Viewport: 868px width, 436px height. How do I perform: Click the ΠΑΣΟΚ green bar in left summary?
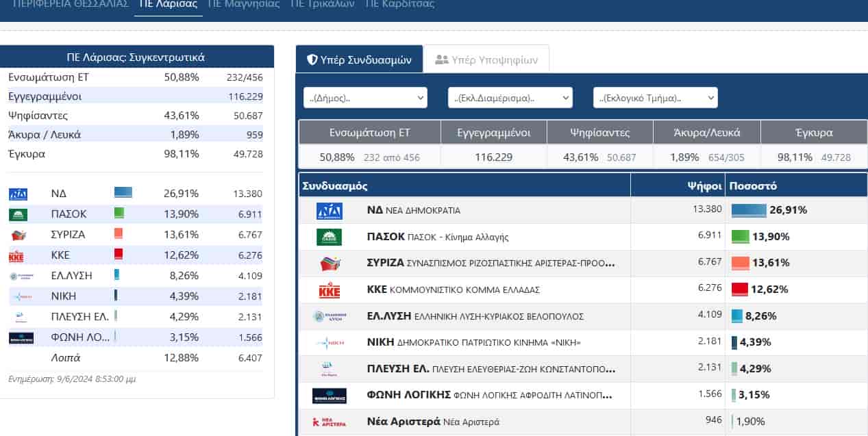click(x=119, y=213)
